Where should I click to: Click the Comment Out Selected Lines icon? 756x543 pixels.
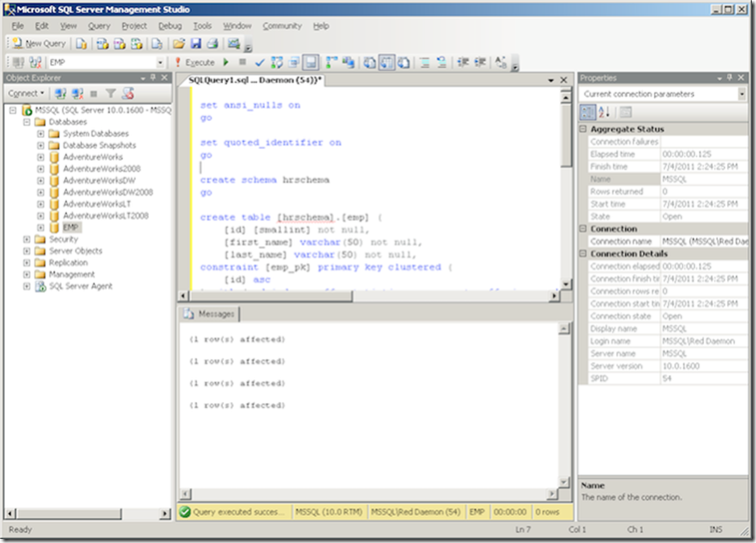[x=424, y=62]
